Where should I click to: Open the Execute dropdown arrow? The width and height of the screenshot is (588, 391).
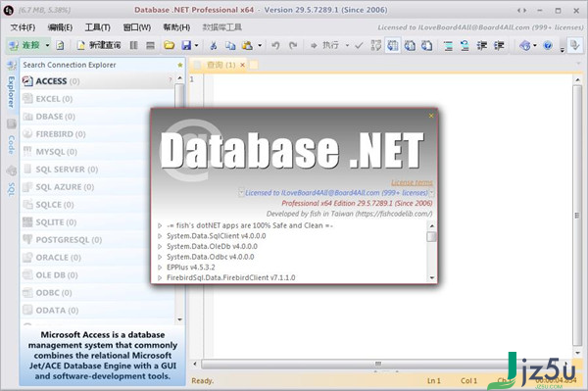(347, 46)
